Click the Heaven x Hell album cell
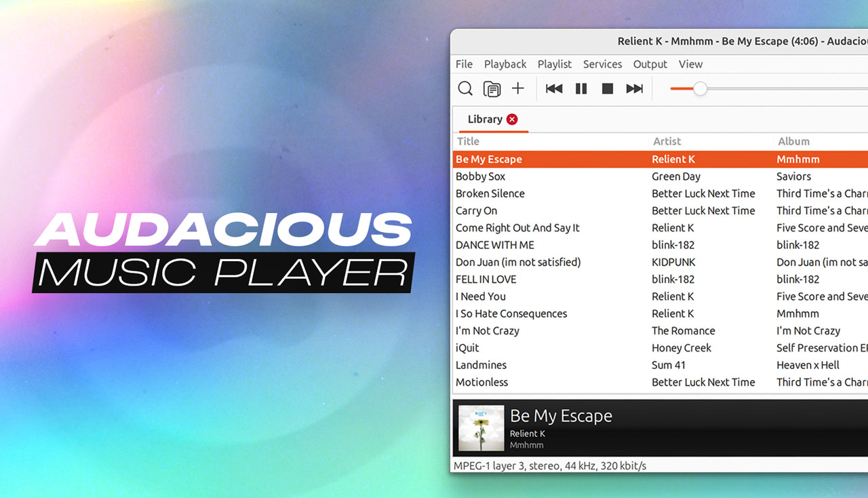The height and width of the screenshot is (498, 868). point(808,365)
